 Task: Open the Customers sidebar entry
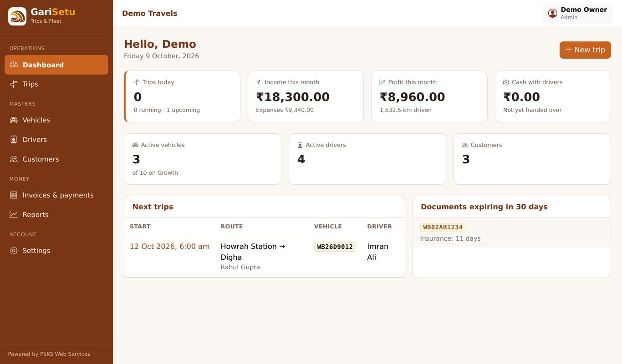56,159
